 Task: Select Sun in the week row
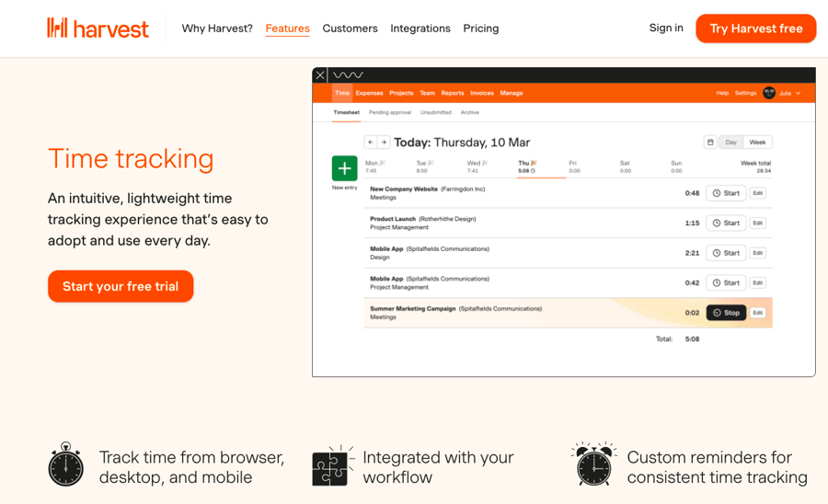tap(676, 166)
